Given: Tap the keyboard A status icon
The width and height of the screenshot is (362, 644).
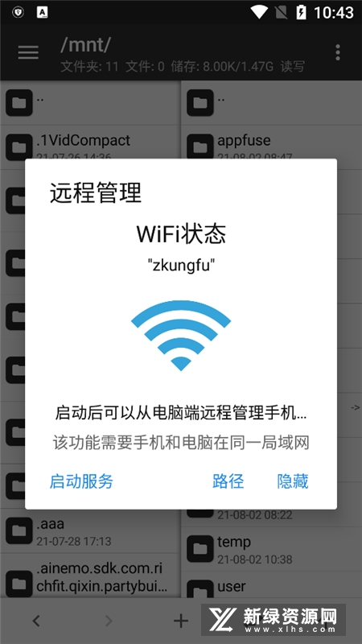Looking at the screenshot, I should point(42,12).
